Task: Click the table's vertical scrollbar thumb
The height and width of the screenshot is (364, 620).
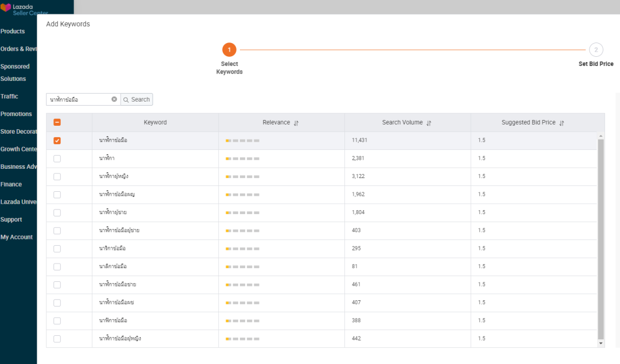Action: 600,239
